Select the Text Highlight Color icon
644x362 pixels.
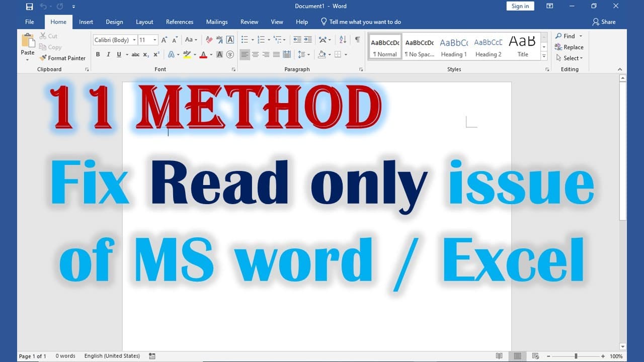pyautogui.click(x=187, y=54)
